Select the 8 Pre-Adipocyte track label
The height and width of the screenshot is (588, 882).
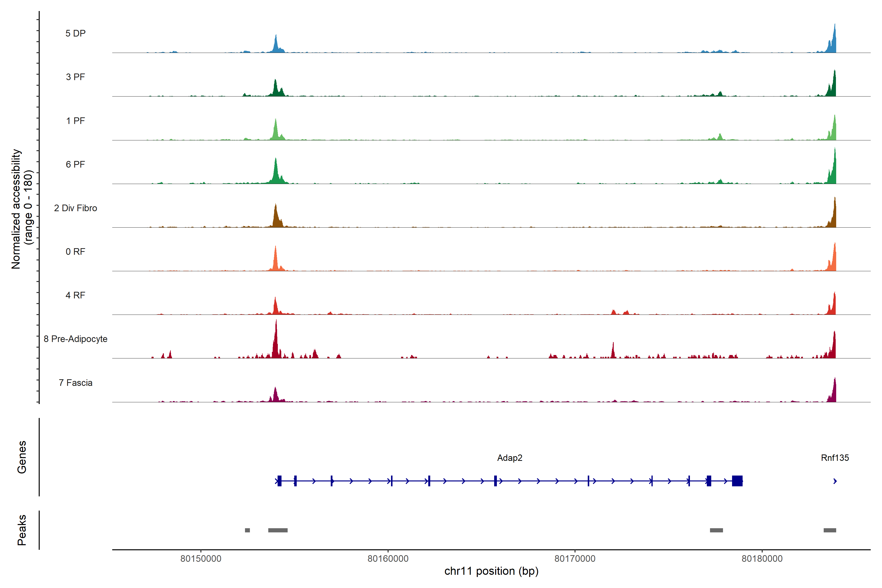pos(75,339)
